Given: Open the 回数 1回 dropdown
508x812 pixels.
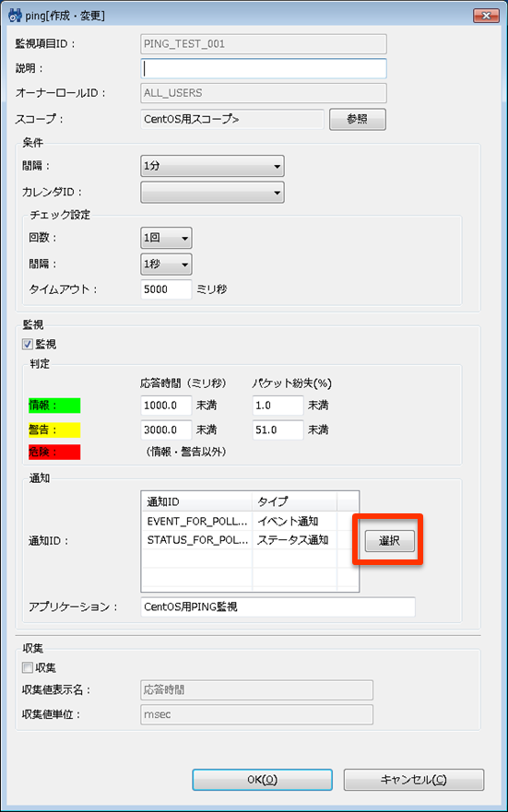Looking at the screenshot, I should click(x=166, y=238).
